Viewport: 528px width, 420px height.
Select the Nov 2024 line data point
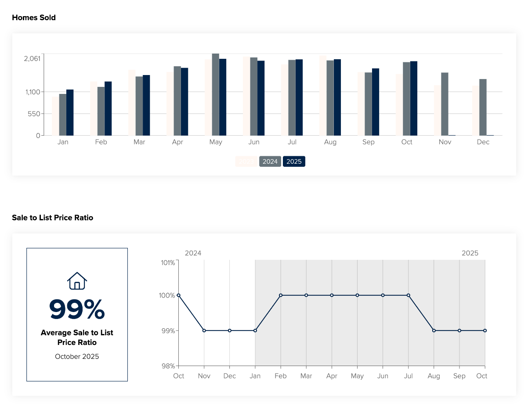(204, 330)
